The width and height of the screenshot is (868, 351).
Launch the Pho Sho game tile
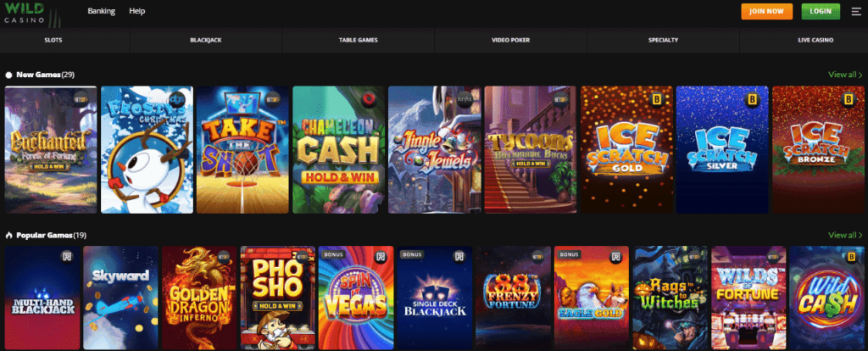coord(278,298)
